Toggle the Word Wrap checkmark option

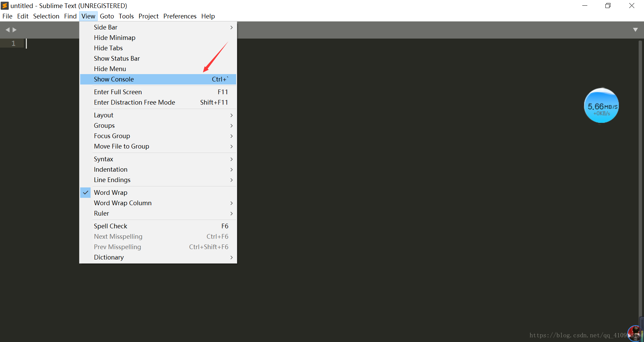pos(158,192)
